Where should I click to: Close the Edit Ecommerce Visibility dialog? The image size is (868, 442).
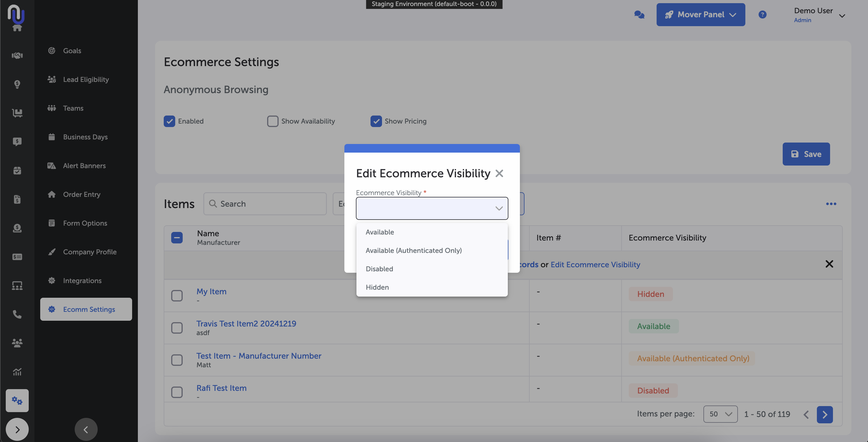click(499, 173)
